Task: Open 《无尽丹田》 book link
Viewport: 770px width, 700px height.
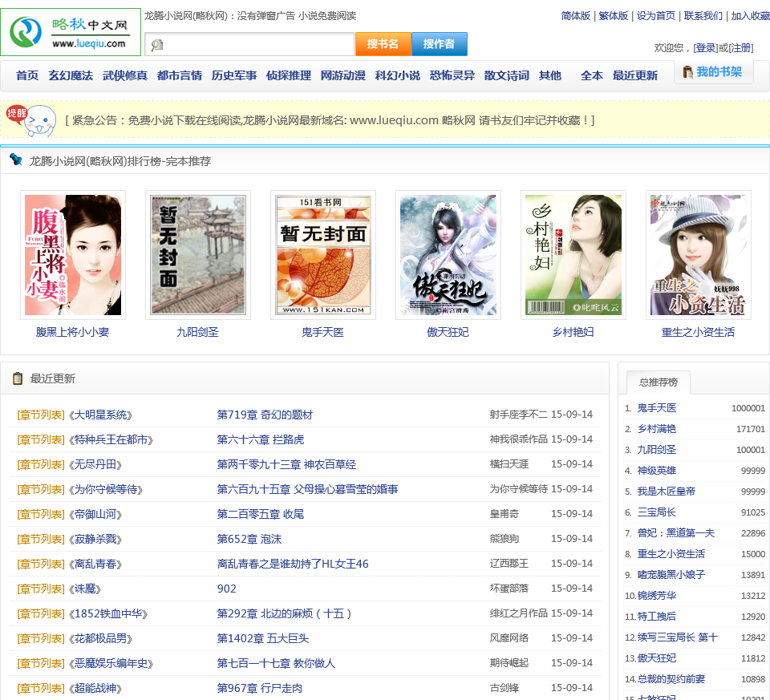Action: 95,465
